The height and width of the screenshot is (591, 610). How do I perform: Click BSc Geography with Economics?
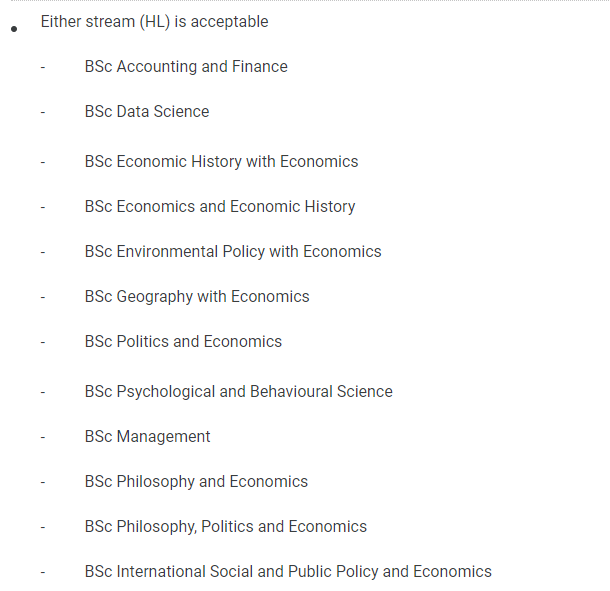click(x=197, y=297)
